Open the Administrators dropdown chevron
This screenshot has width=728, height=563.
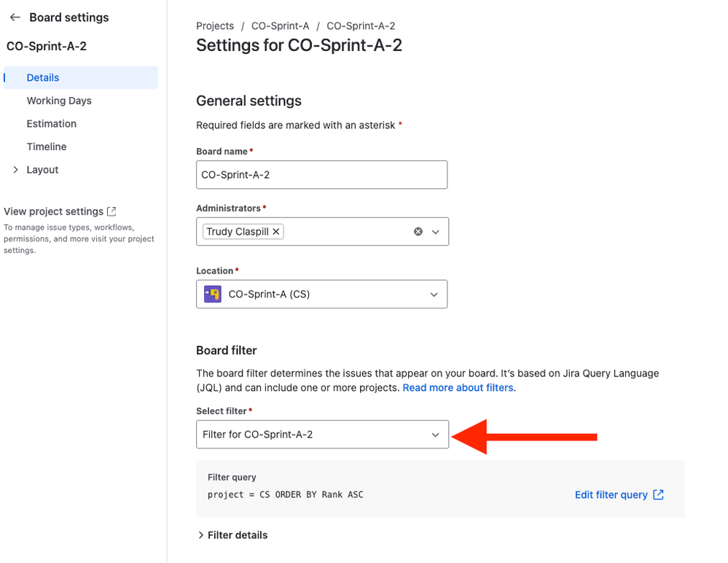[x=436, y=232]
